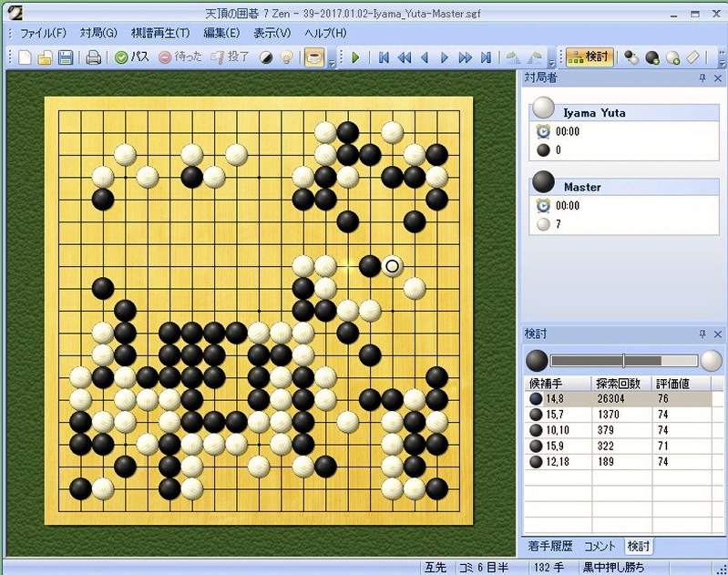Jump to first move of game record
Viewport: 728px width, 575px height.
pos(384,57)
